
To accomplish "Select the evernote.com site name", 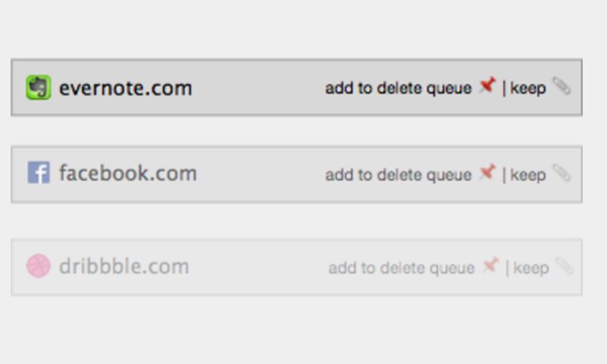I will pyautogui.click(x=125, y=88).
